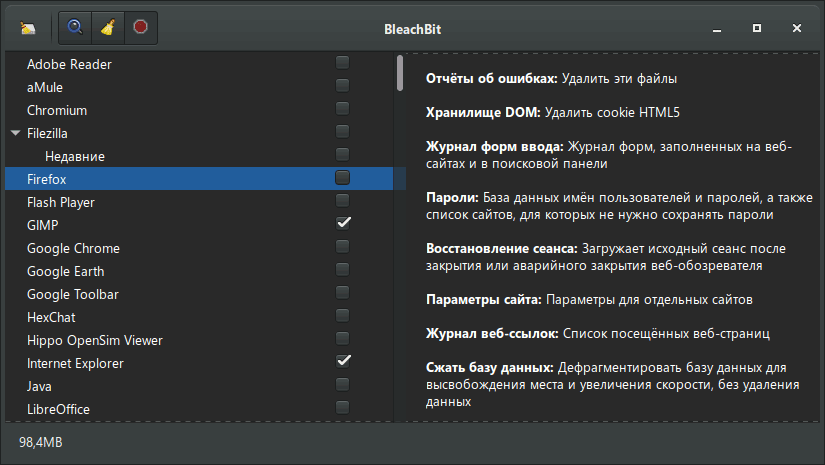Click the cleaner list scrollbar thumb

click(x=400, y=73)
